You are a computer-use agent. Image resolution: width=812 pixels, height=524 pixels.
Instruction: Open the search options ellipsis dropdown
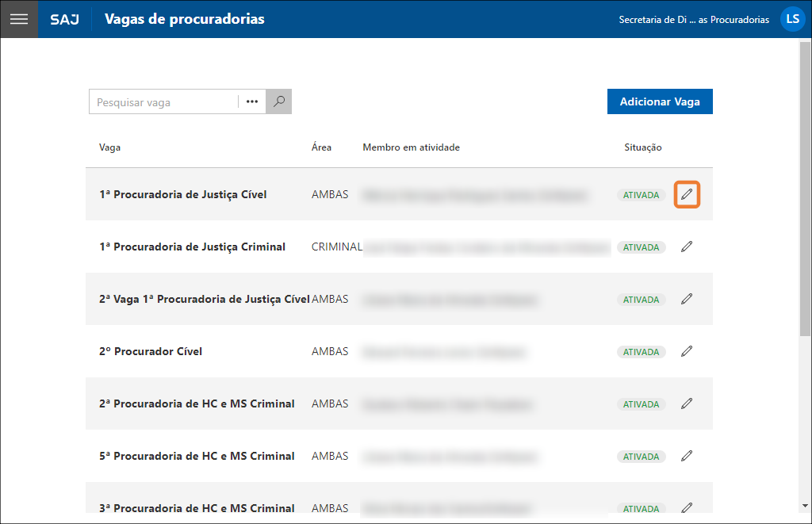[251, 101]
